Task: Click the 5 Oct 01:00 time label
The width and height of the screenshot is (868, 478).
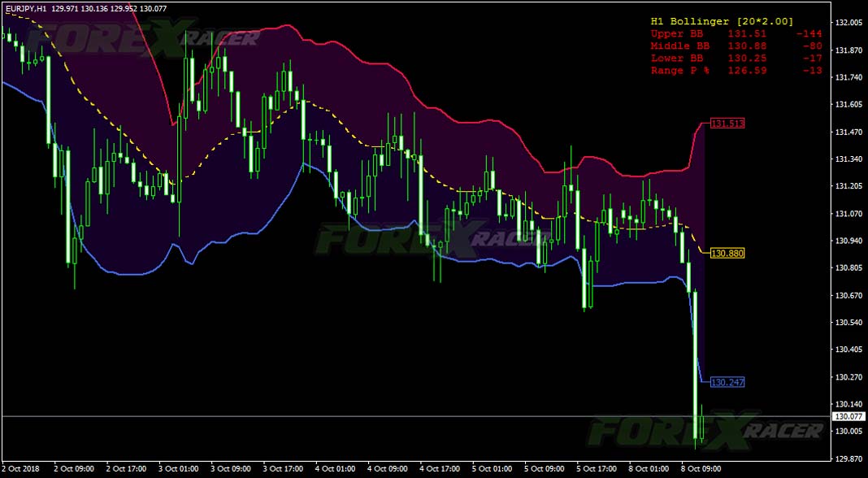Action: 492,468
